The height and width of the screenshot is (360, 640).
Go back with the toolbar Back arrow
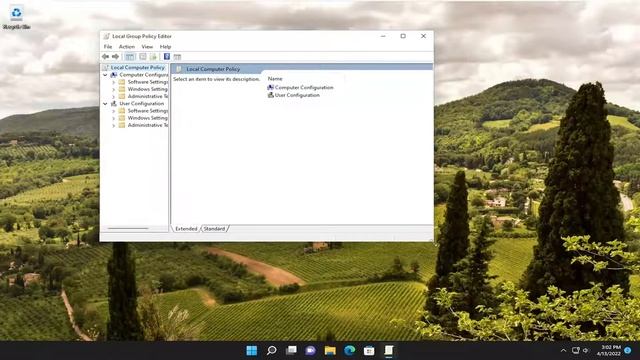pyautogui.click(x=105, y=57)
